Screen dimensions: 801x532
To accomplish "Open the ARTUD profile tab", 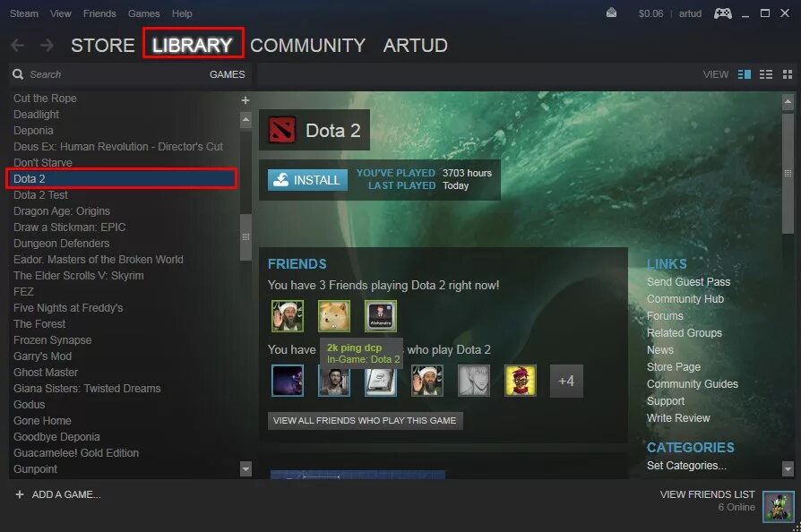I will tap(416, 46).
